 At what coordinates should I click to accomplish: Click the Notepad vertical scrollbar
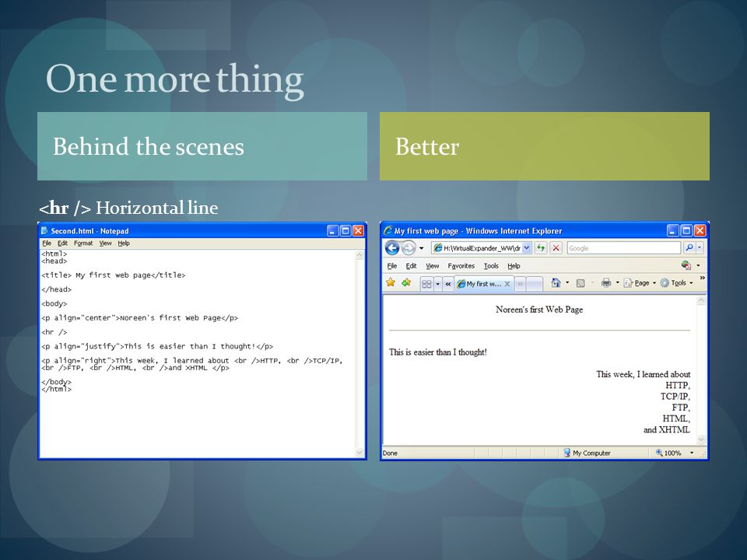(x=359, y=353)
